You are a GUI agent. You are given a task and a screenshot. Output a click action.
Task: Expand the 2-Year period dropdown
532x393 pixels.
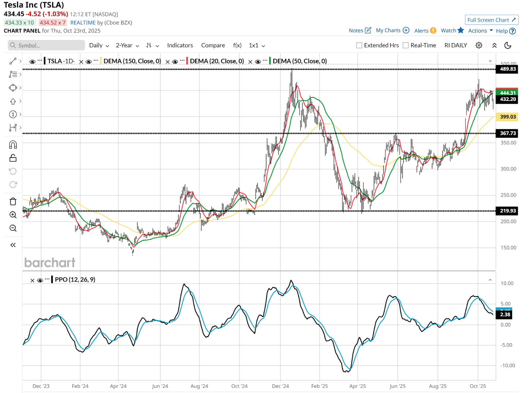coord(127,46)
